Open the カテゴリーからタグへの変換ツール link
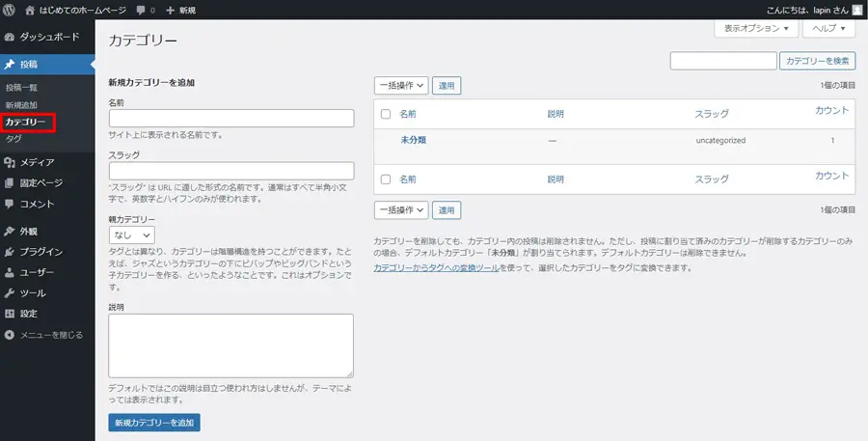This screenshot has height=441, width=868. [x=437, y=267]
